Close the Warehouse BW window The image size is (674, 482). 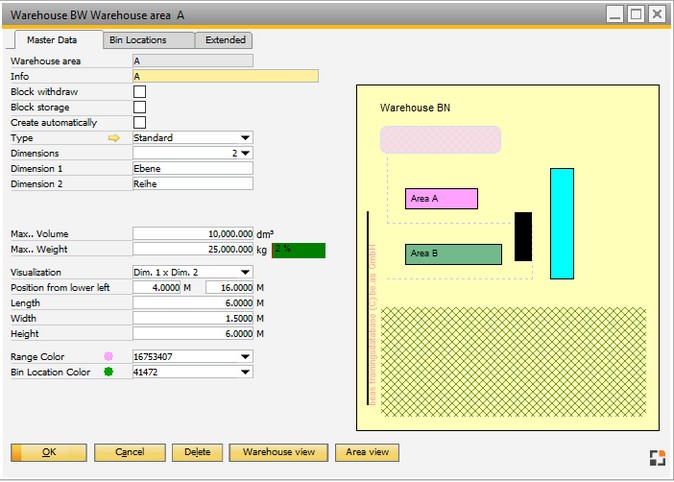point(657,15)
